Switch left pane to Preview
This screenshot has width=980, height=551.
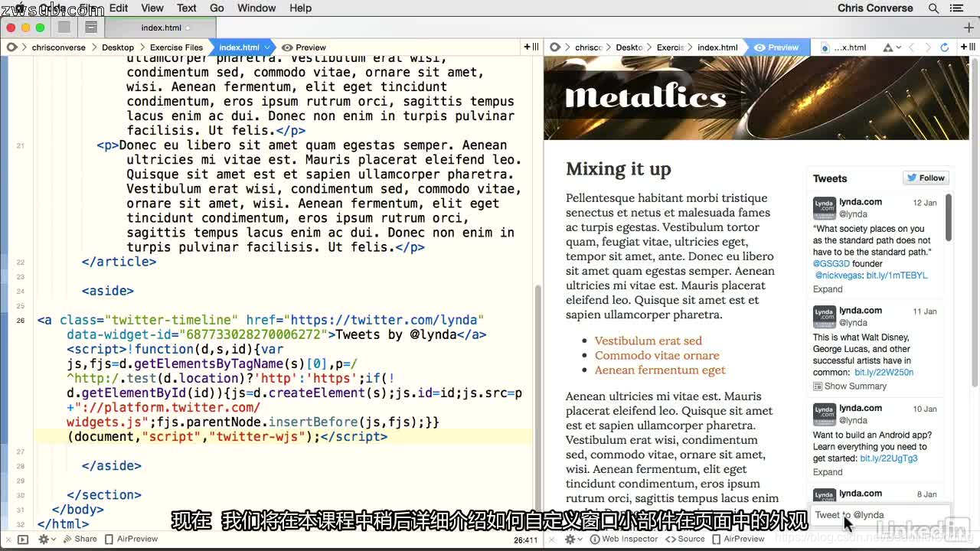(x=304, y=47)
